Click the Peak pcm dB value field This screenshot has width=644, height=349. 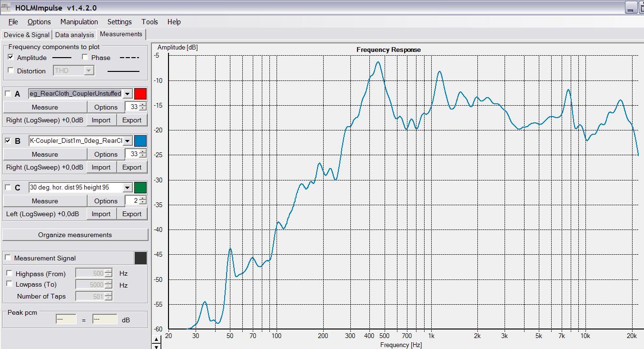[105, 319]
